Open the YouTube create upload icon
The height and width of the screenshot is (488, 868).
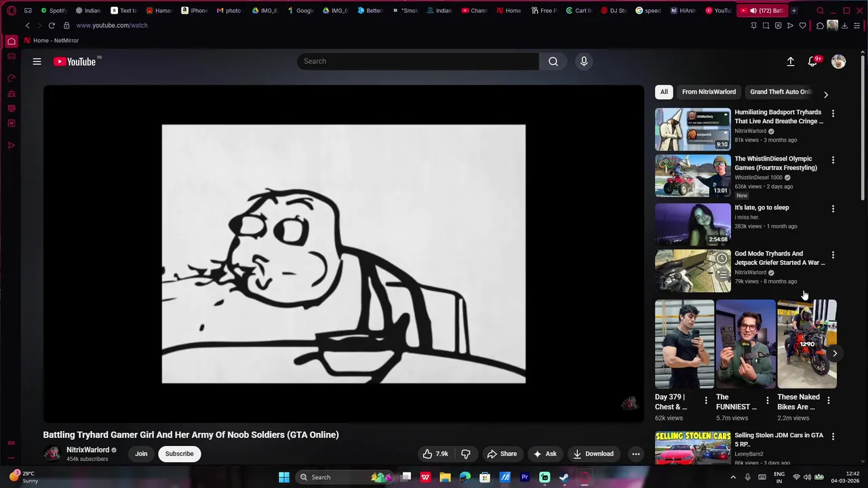[791, 62]
